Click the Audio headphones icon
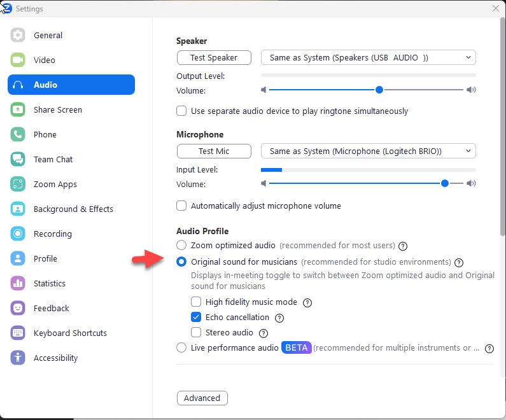506x420 pixels. [18, 85]
